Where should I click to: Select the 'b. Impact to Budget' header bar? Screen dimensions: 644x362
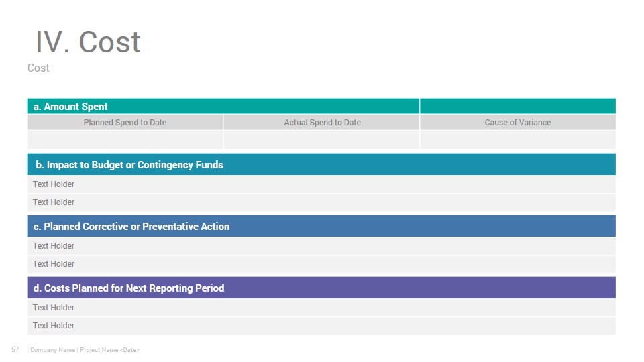(321, 164)
